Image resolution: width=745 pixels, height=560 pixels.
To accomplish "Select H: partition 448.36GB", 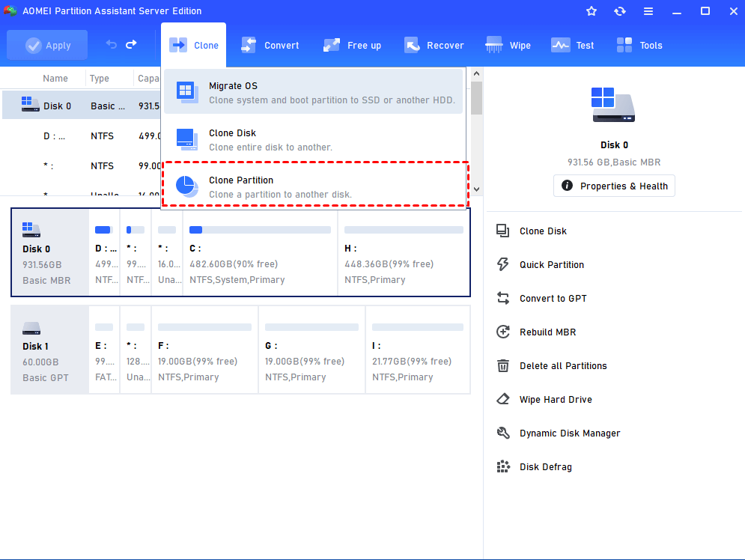I will coord(404,253).
